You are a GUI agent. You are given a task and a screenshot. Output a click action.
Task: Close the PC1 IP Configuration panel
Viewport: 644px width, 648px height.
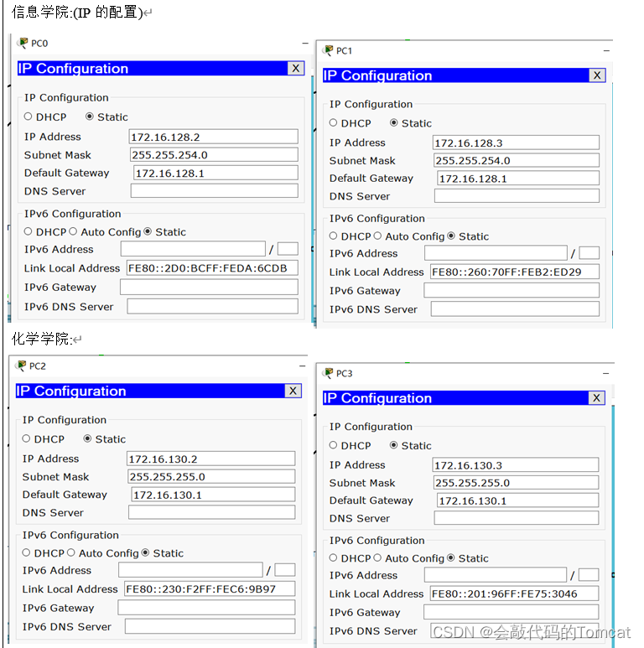coord(597,75)
